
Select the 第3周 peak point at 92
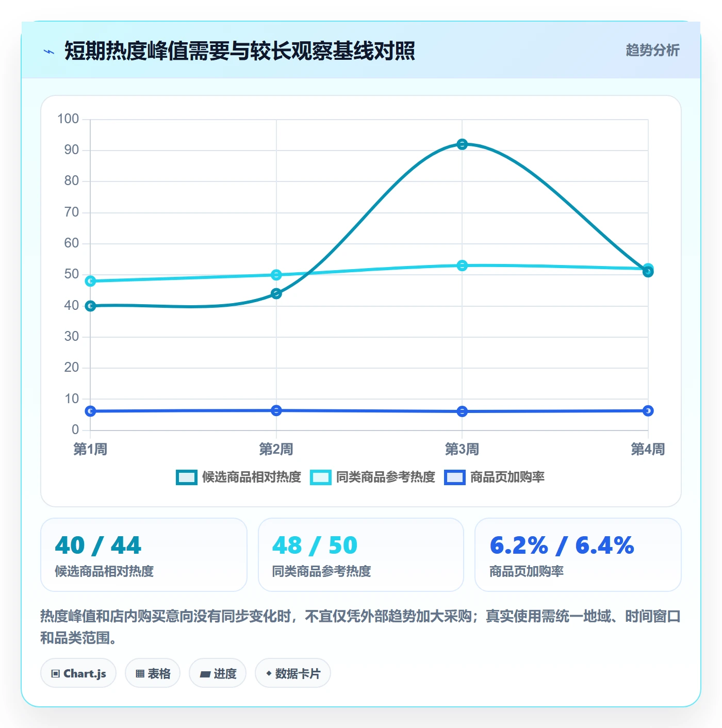pyautogui.click(x=462, y=144)
